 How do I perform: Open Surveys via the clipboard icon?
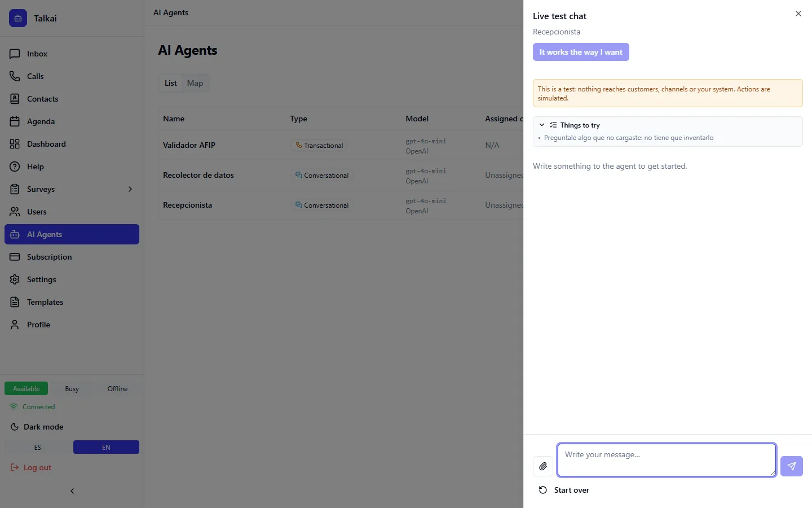tap(15, 189)
